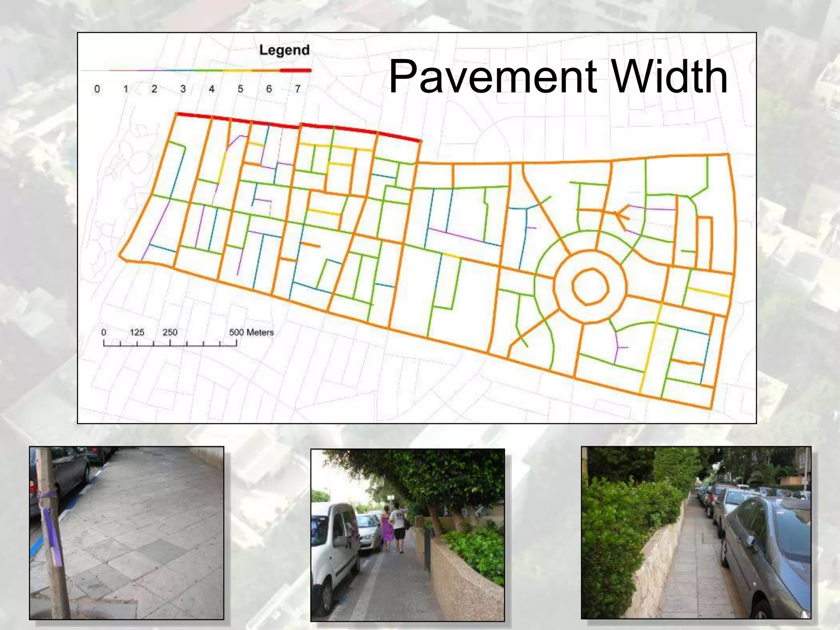The height and width of the screenshot is (630, 840).
Task: Click legend value '0'
Action: click(x=97, y=89)
